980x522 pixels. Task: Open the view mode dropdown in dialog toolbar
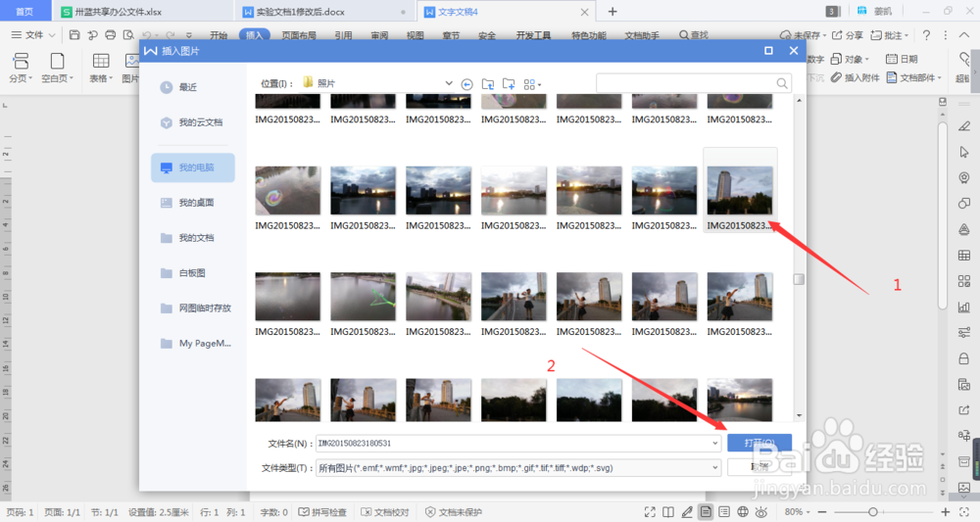click(x=532, y=83)
